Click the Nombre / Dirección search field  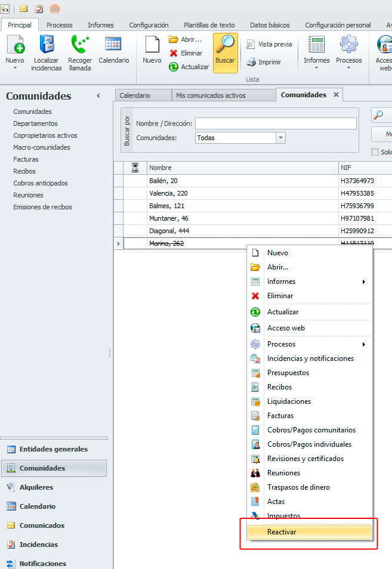pos(275,123)
